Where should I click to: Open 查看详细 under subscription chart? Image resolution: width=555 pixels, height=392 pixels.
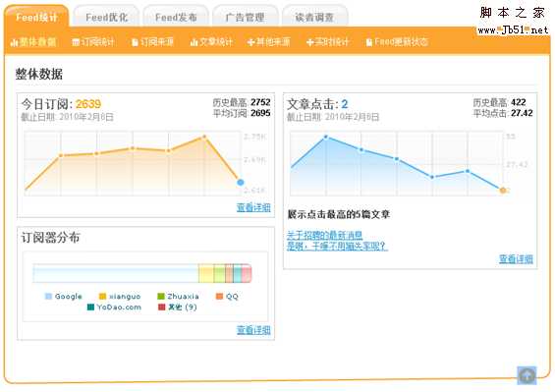(x=253, y=207)
